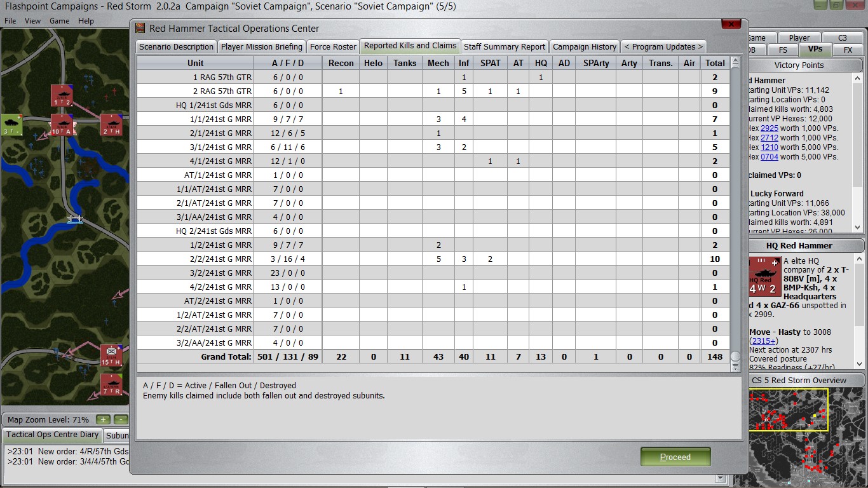Select the 2/2/241st G MRR row

pos(433,259)
